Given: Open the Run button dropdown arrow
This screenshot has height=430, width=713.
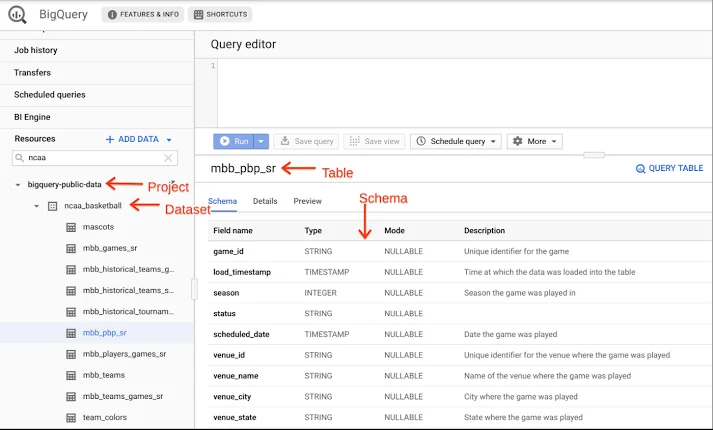Looking at the screenshot, I should tap(261, 142).
